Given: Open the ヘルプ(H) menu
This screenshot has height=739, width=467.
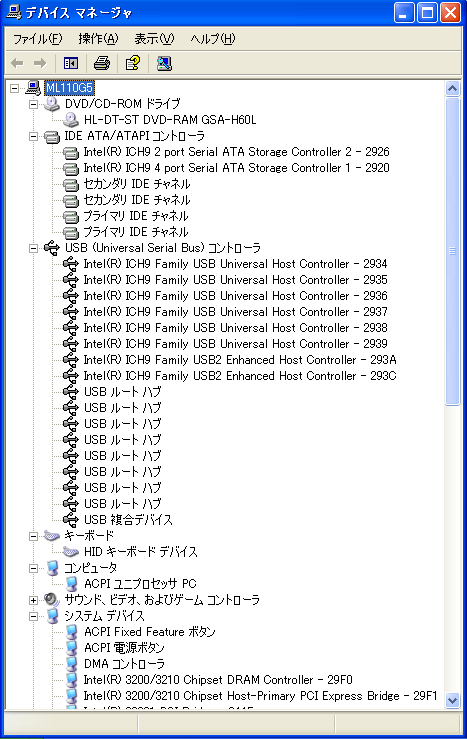Looking at the screenshot, I should pyautogui.click(x=213, y=39).
